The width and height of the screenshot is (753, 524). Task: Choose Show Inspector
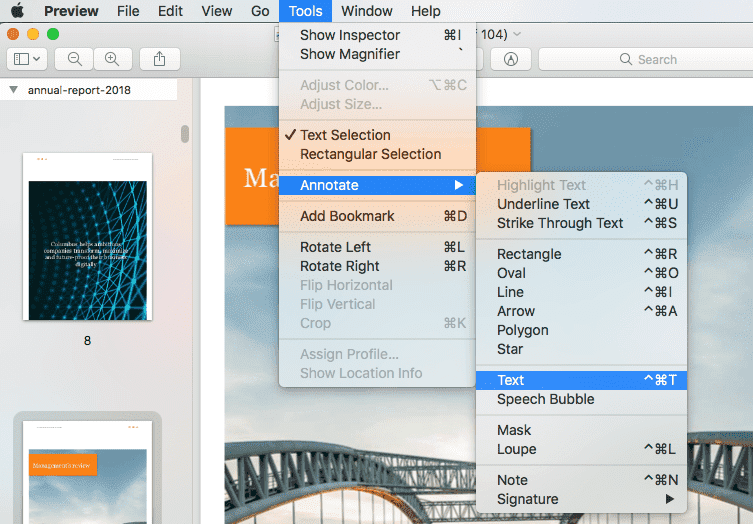pos(377,35)
